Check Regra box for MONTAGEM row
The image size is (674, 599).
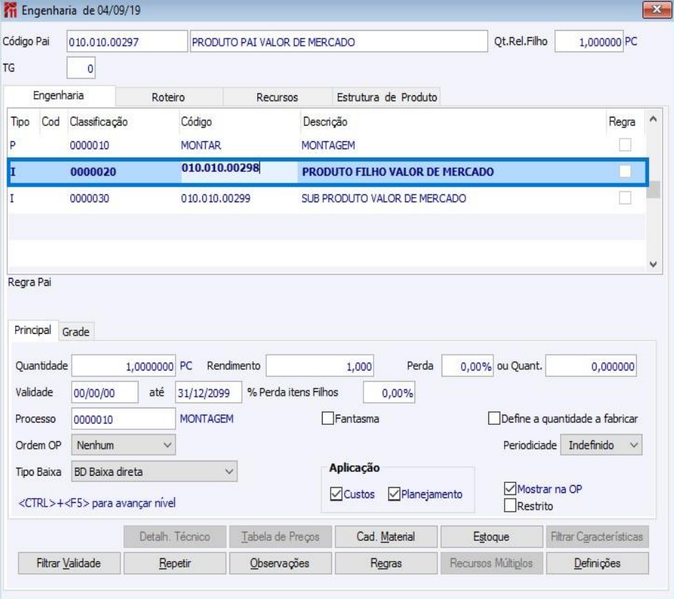[625, 145]
